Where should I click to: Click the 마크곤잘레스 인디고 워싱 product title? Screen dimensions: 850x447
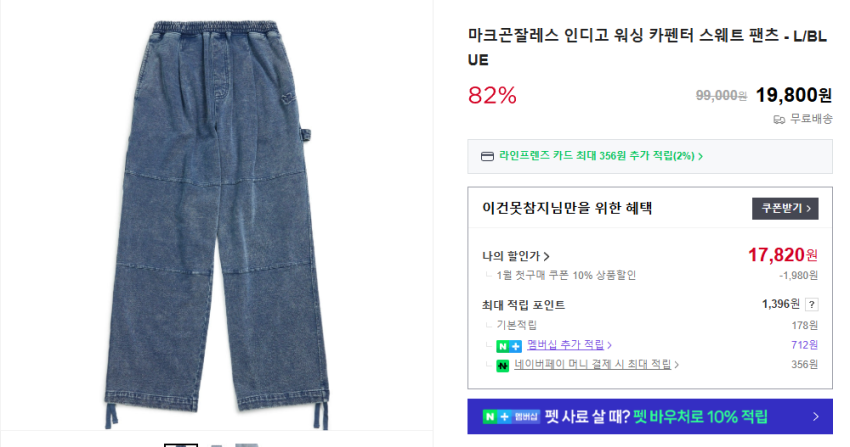tap(647, 48)
